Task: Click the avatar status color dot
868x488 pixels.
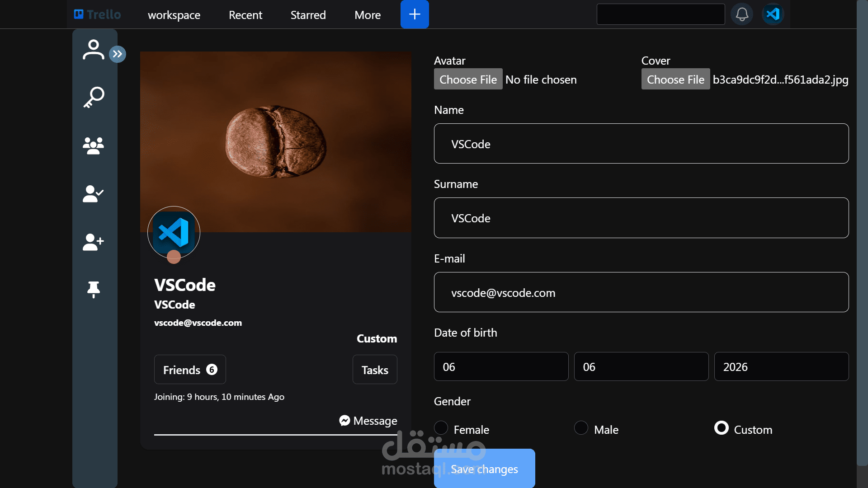Action: click(174, 257)
